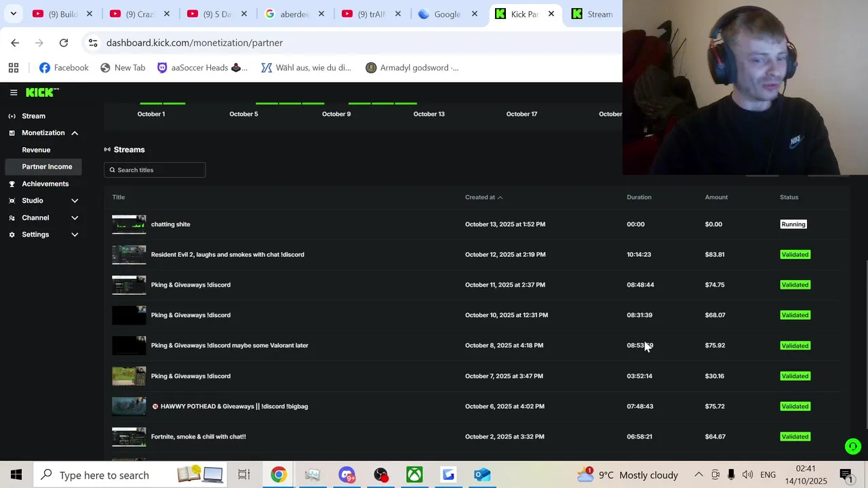Show hidden system tray icons
This screenshot has height=488, width=868.
point(698,475)
